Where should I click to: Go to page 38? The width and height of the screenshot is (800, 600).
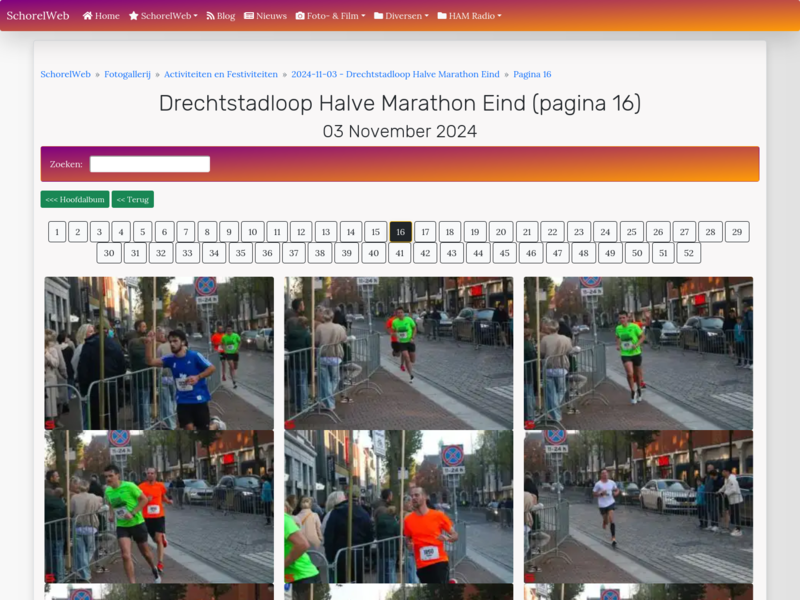pyautogui.click(x=320, y=253)
